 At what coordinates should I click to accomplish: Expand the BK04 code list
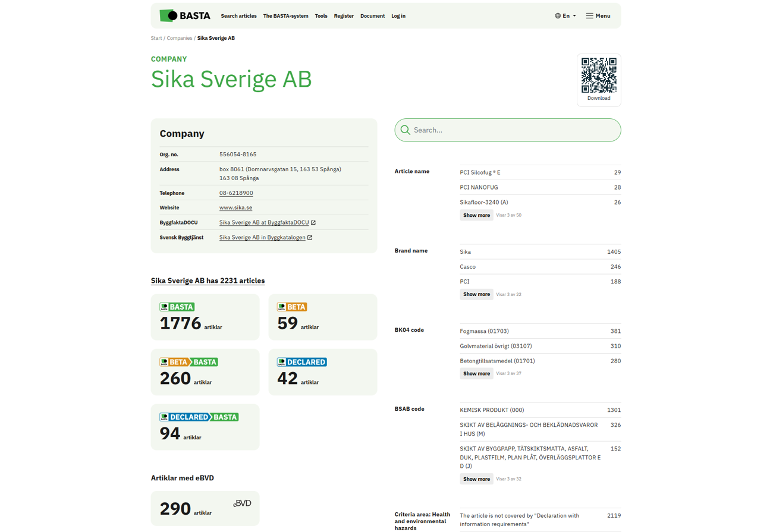click(476, 373)
